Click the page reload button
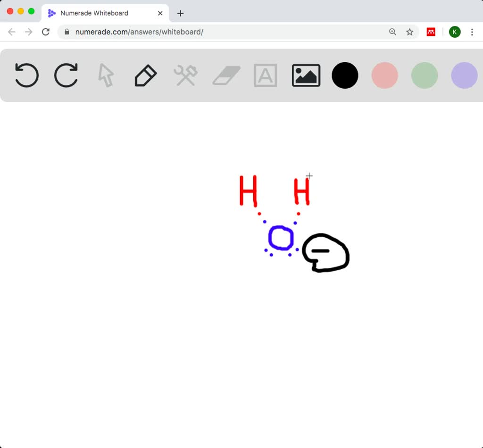The image size is (483, 448). point(46,32)
